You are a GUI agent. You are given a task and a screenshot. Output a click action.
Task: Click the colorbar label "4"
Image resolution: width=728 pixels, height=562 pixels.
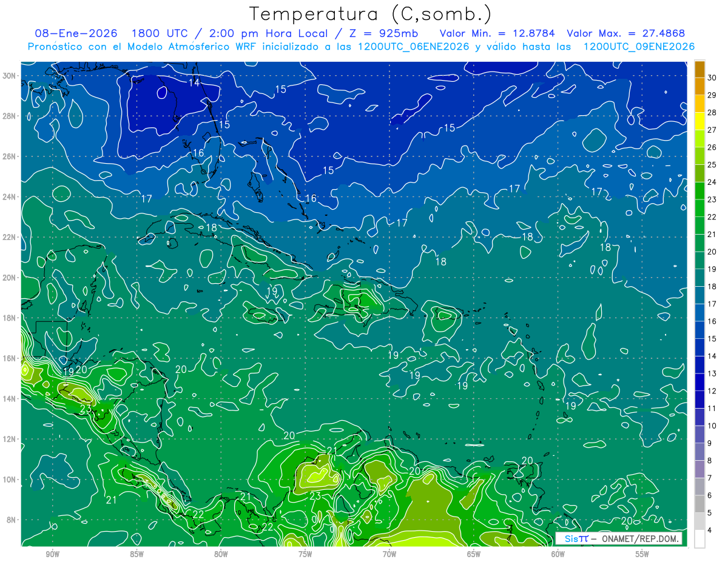(710, 530)
